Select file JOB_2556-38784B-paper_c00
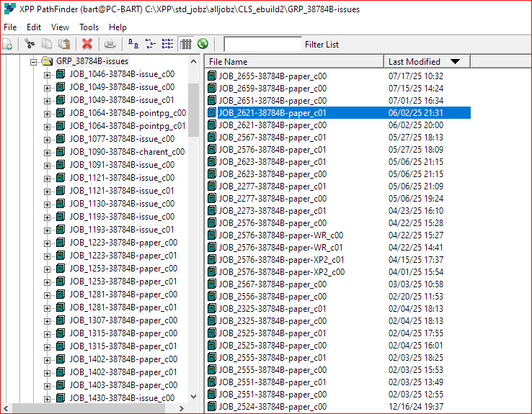Viewport: 532px width, 414px height. pos(272,297)
